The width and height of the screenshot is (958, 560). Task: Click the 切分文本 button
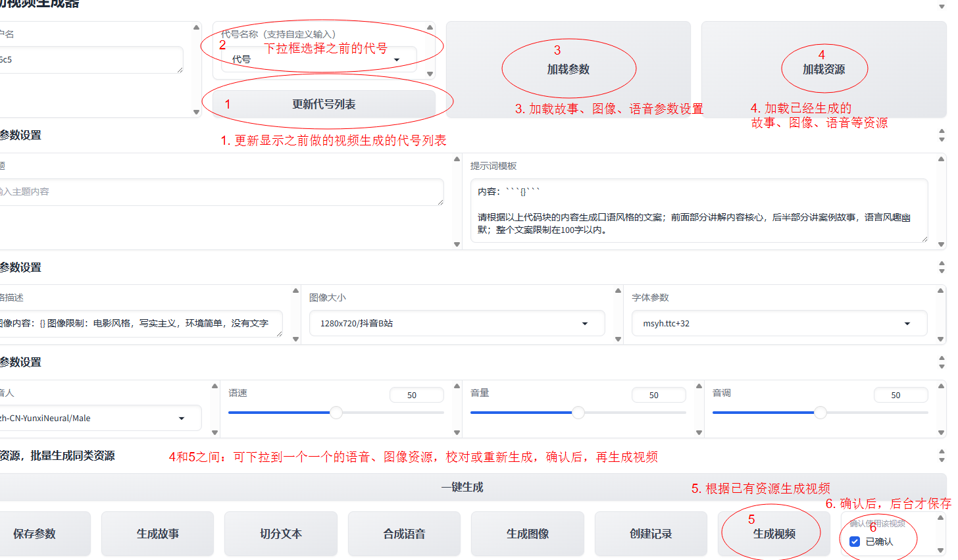click(x=281, y=534)
